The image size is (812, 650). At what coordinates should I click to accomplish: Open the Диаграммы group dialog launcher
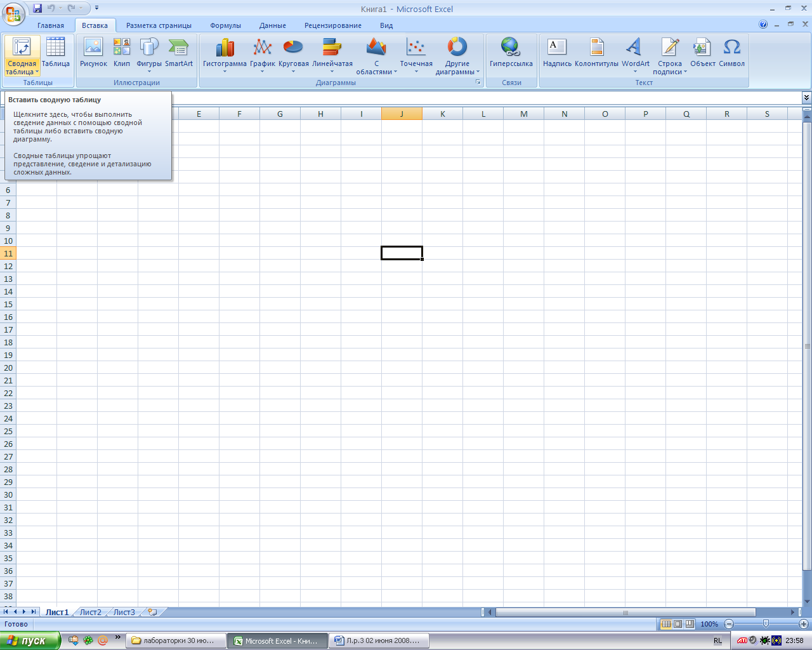click(x=478, y=83)
